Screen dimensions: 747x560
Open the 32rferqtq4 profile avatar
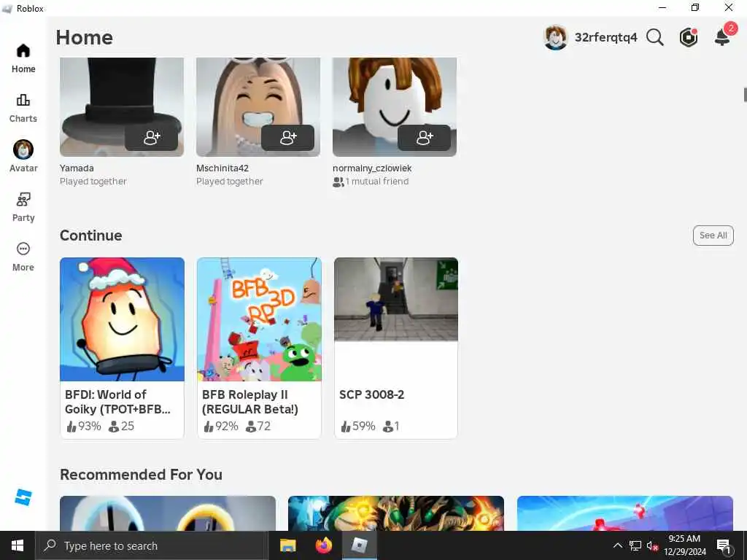(555, 37)
